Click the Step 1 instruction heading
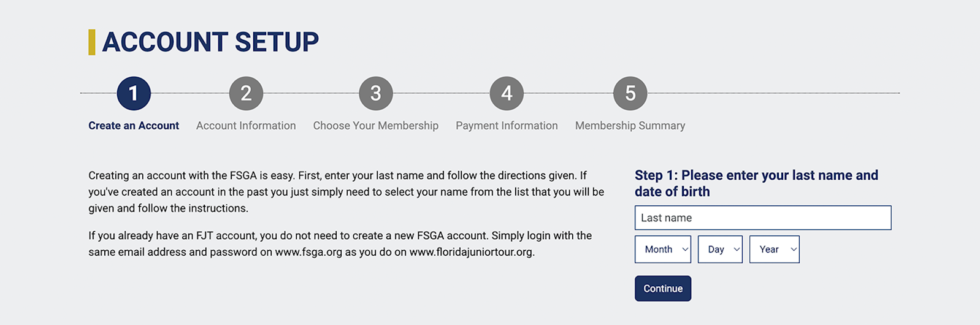This screenshot has height=325, width=980. coord(756,183)
